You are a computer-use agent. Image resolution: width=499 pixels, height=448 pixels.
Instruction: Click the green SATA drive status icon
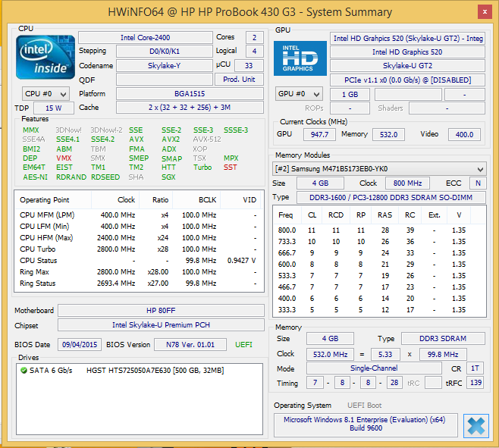point(24,371)
